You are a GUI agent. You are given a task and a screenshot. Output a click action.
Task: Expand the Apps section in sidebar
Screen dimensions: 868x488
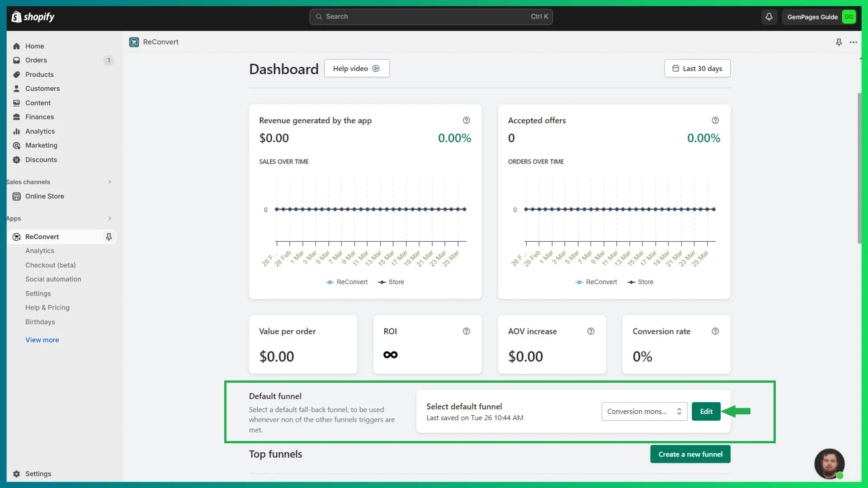tap(110, 218)
